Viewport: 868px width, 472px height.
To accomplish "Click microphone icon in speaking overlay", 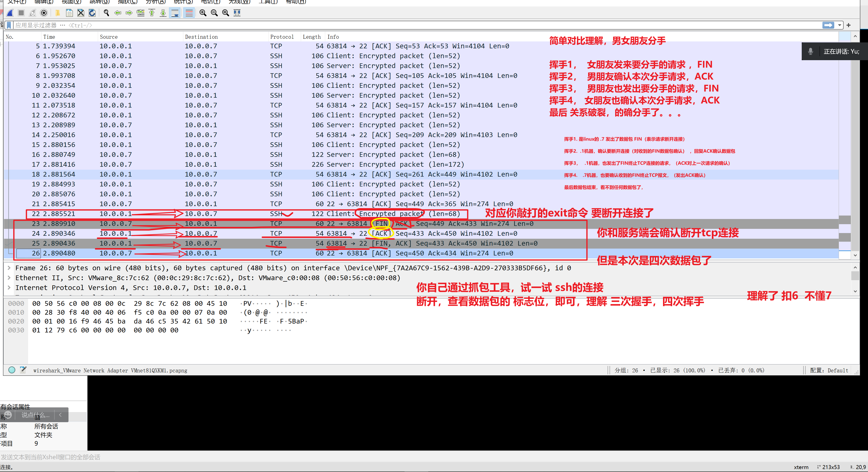I will pos(811,51).
